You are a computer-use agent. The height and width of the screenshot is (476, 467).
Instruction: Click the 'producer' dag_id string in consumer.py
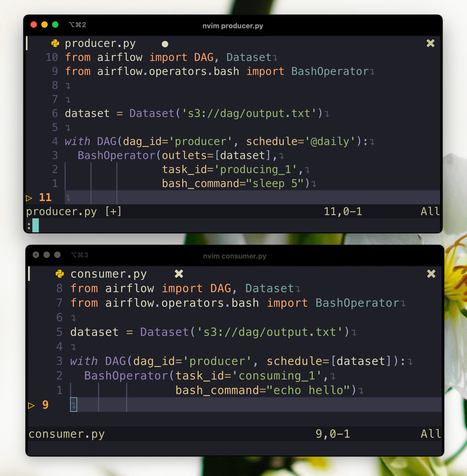pyautogui.click(x=217, y=361)
